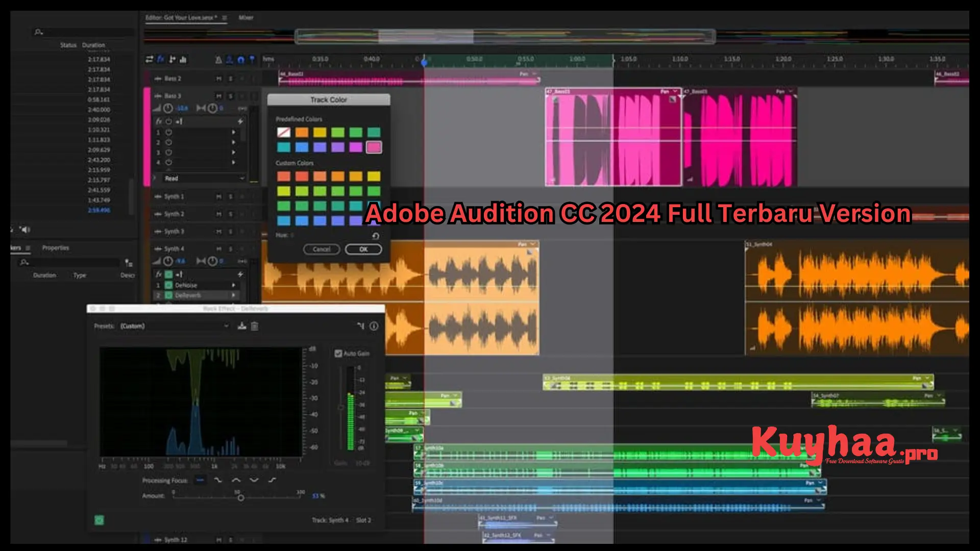Toggle Bass 3 effects rack power
The image size is (980, 551).
[x=168, y=121]
